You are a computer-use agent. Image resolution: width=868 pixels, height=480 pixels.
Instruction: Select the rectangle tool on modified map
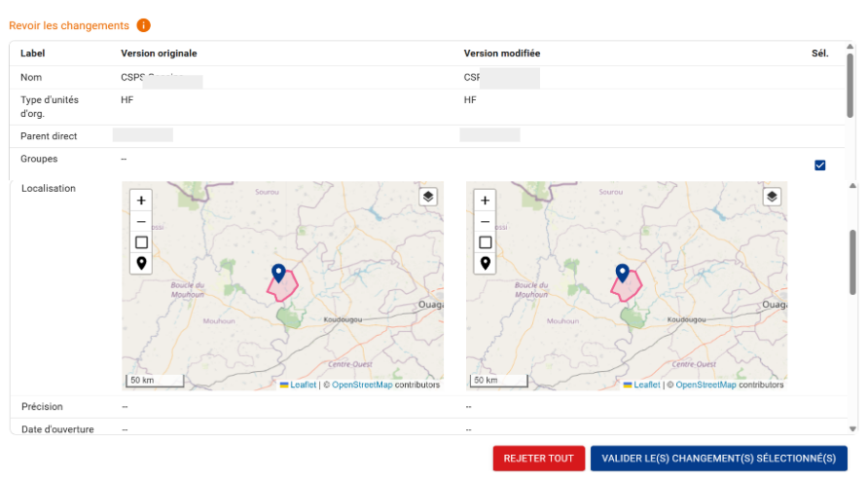[485, 242]
